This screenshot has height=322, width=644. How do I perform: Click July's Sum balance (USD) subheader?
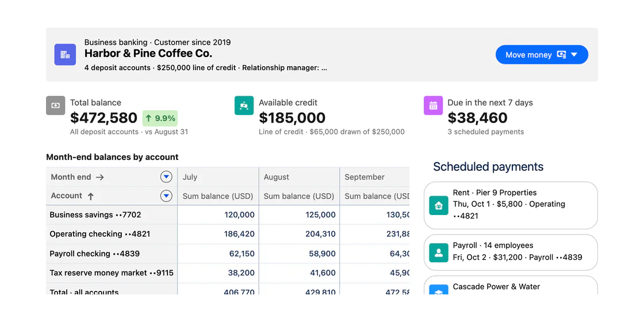(x=218, y=196)
